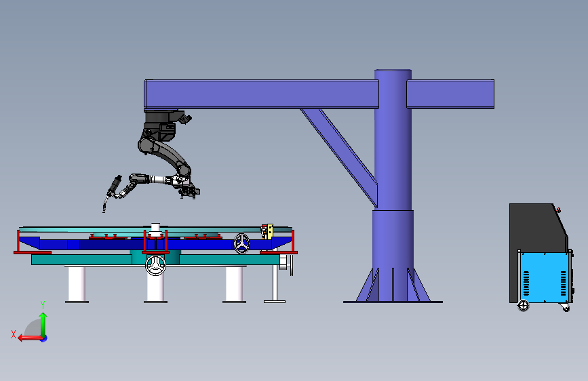Screen dimensions: 588x381
Task: Select the rightmost white cylindrical leg
Action: click(235, 284)
